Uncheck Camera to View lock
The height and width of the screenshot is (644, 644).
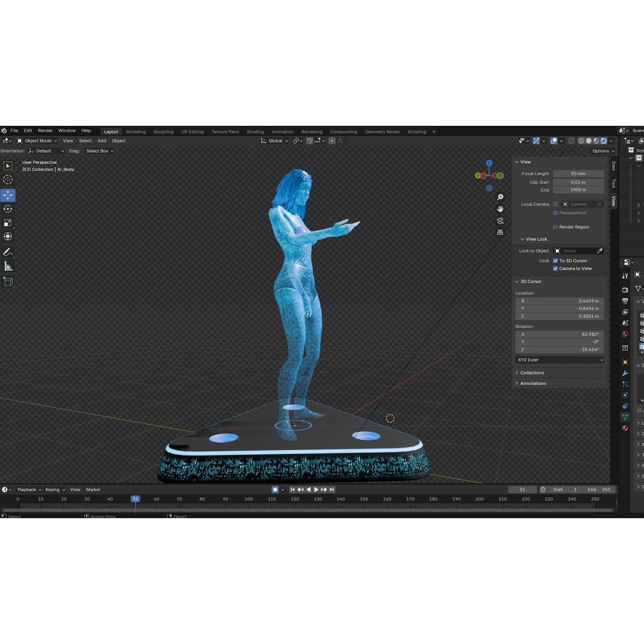tap(556, 268)
